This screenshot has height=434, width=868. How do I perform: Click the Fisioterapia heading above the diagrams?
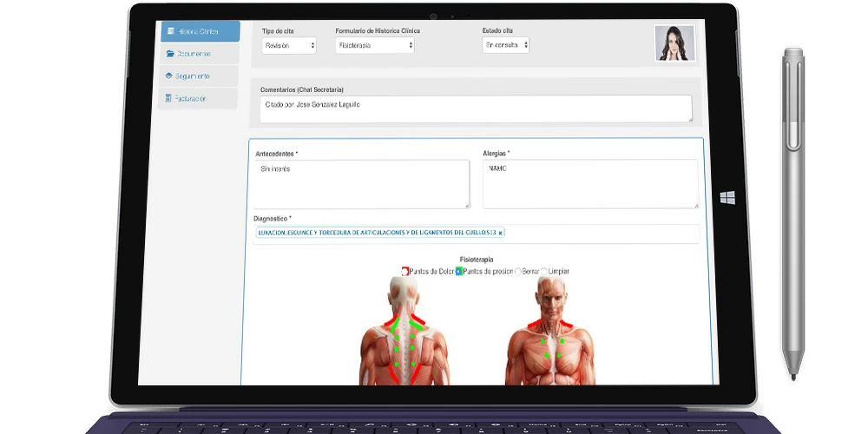pyautogui.click(x=477, y=259)
